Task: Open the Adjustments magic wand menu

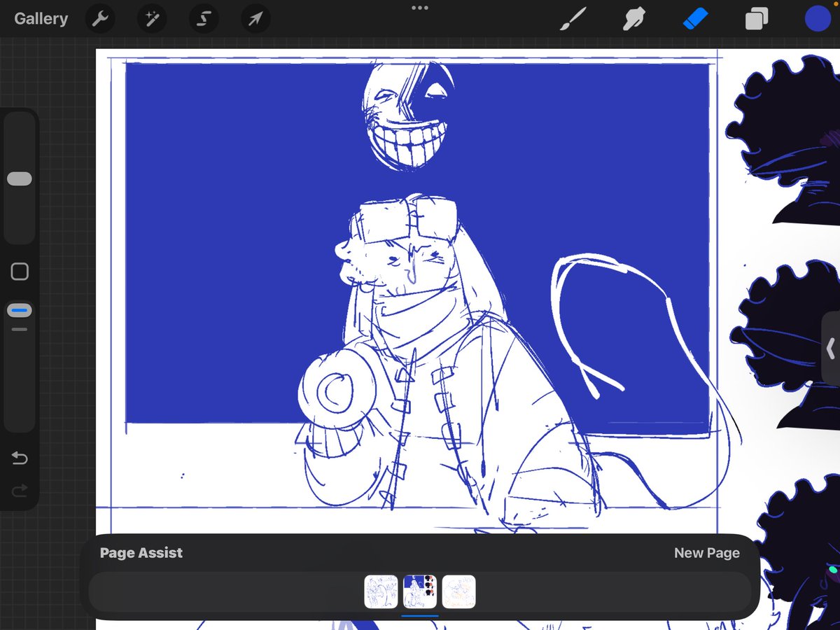Action: click(151, 19)
